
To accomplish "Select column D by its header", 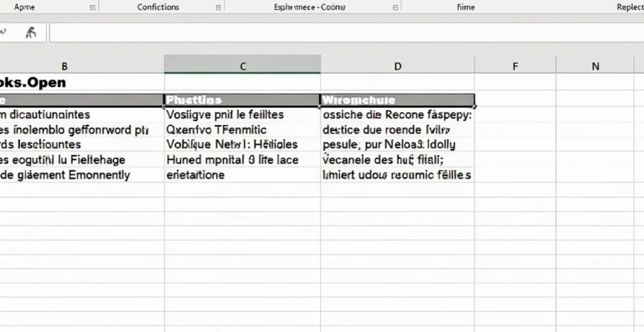I will 398,65.
